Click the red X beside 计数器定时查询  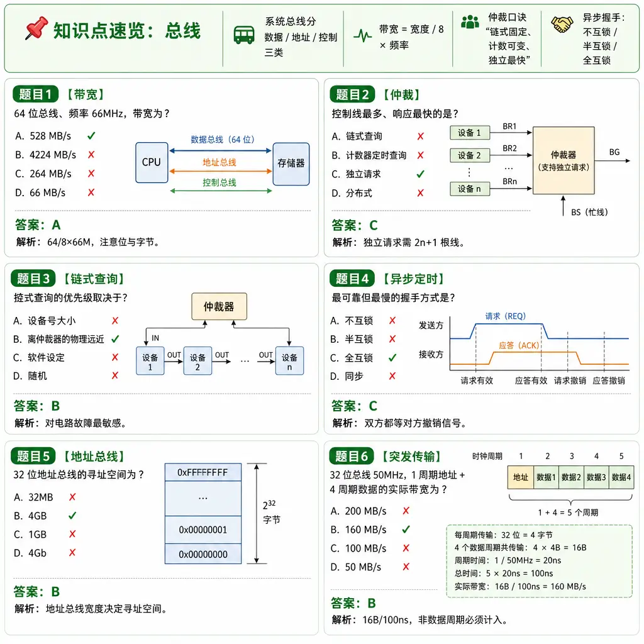pos(421,155)
